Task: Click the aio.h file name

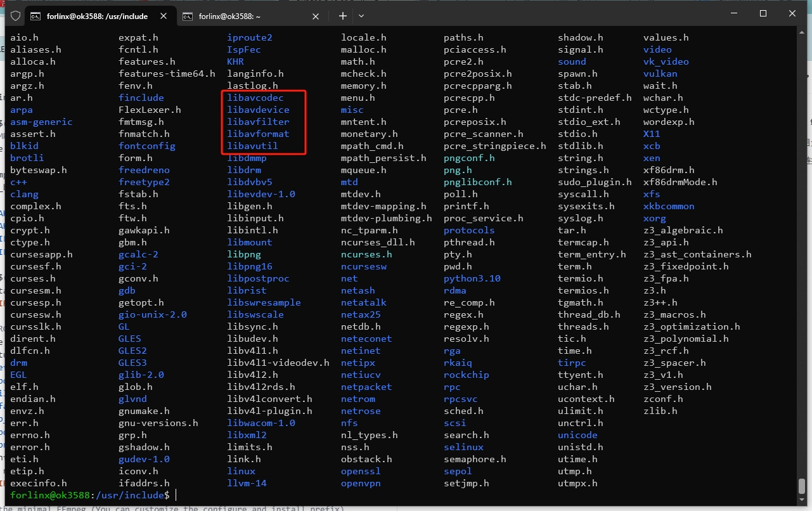Action: point(24,37)
